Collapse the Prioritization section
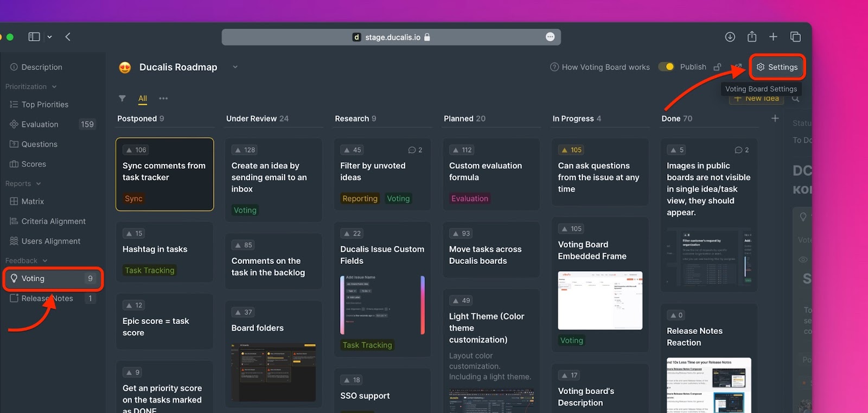This screenshot has width=868, height=413. (31, 87)
